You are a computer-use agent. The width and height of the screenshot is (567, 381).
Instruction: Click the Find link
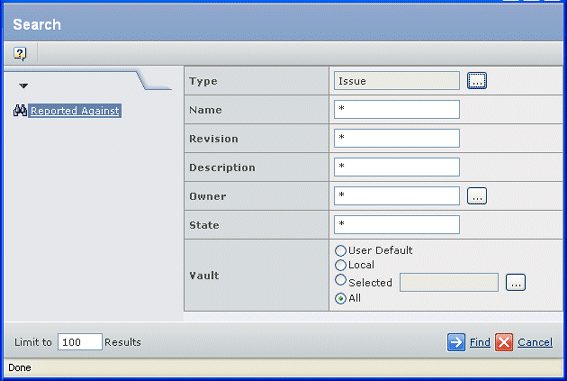[x=480, y=342]
